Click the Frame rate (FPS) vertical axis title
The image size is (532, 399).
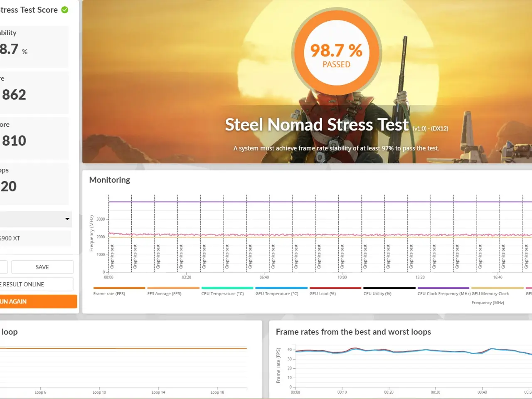[278, 365]
